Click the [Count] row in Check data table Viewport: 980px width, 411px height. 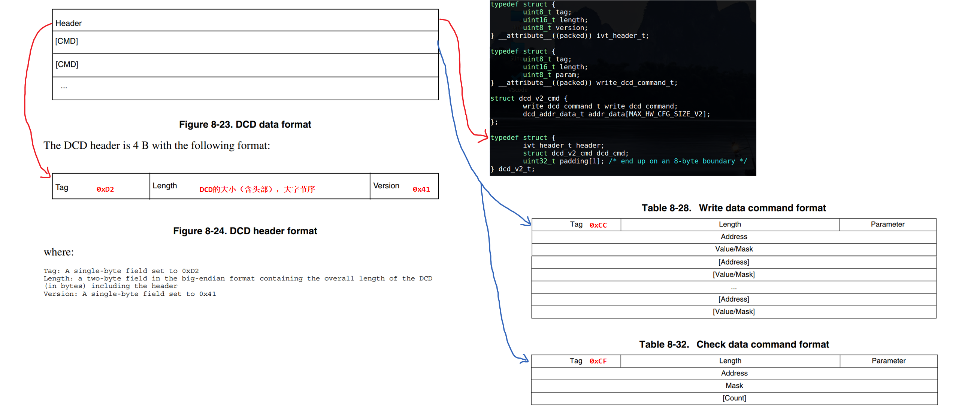tap(734, 398)
